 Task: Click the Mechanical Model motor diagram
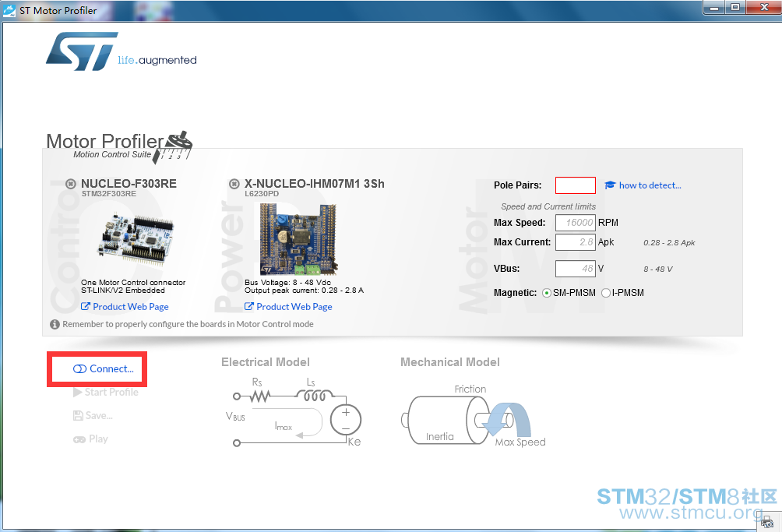474,416
